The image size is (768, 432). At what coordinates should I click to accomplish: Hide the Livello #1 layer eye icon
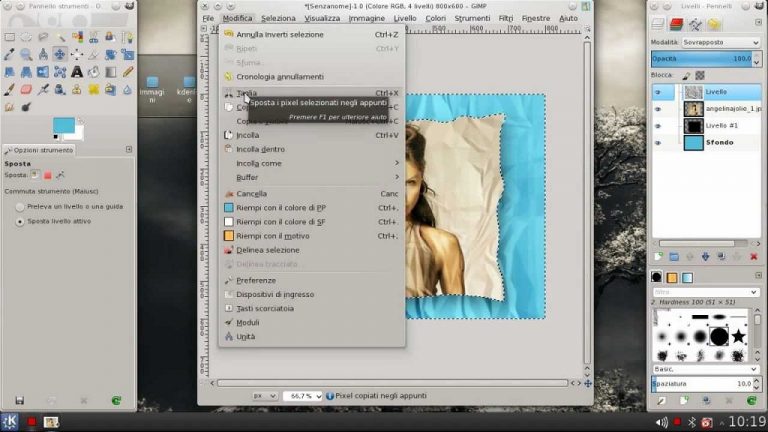(x=658, y=126)
